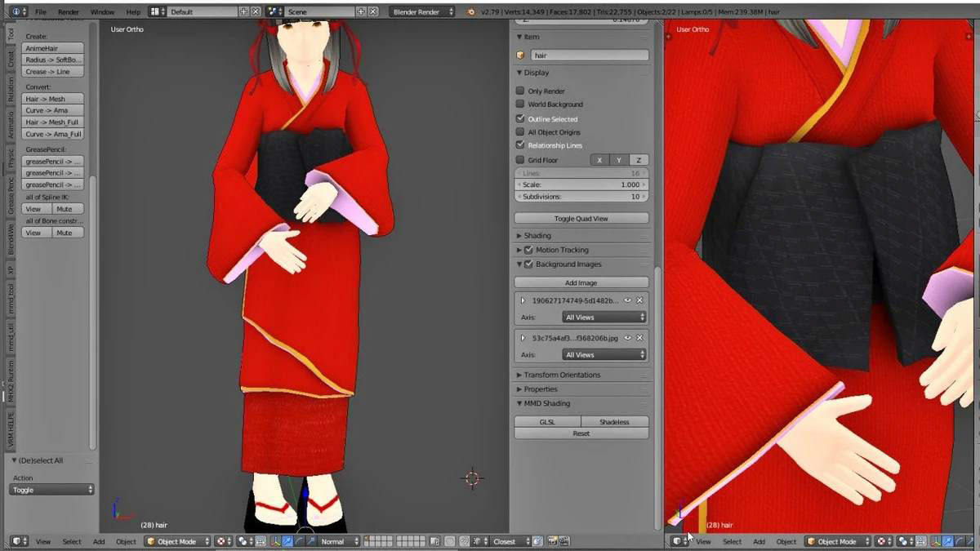
Task: Click the Hair -> Mesh convert button
Action: click(x=53, y=99)
